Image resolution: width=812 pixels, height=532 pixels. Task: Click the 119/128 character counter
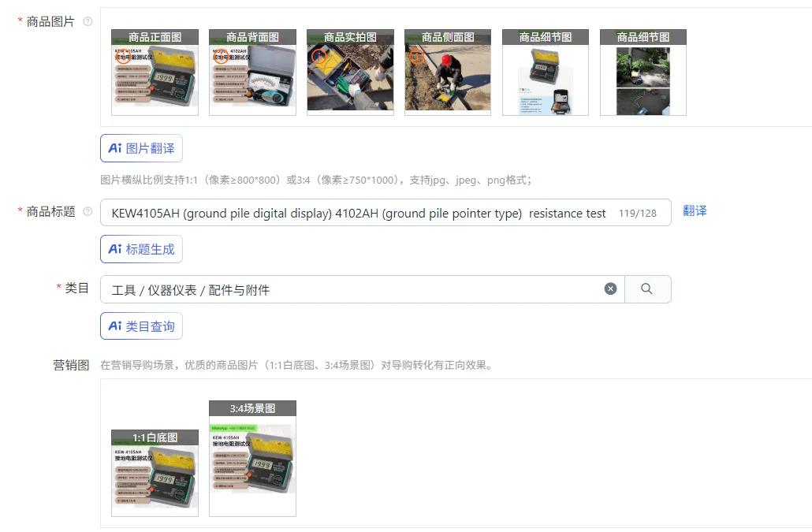(638, 214)
